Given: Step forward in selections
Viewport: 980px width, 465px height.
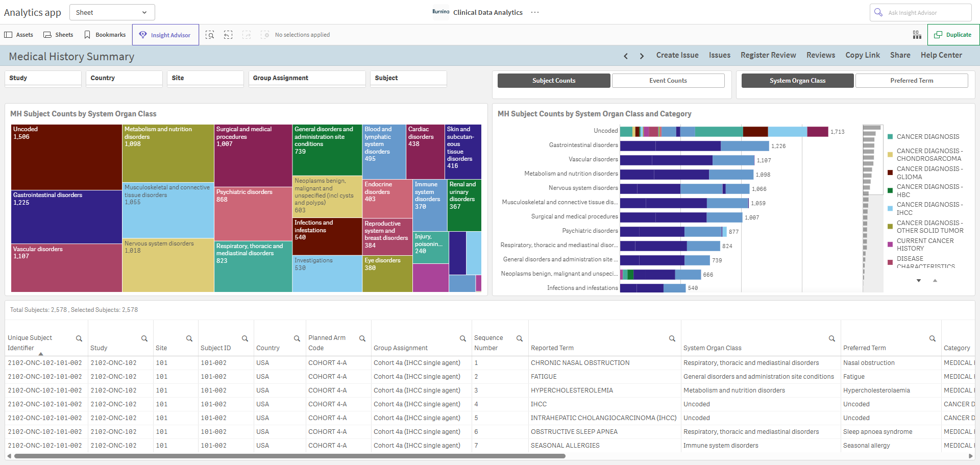Looking at the screenshot, I should tap(247, 35).
